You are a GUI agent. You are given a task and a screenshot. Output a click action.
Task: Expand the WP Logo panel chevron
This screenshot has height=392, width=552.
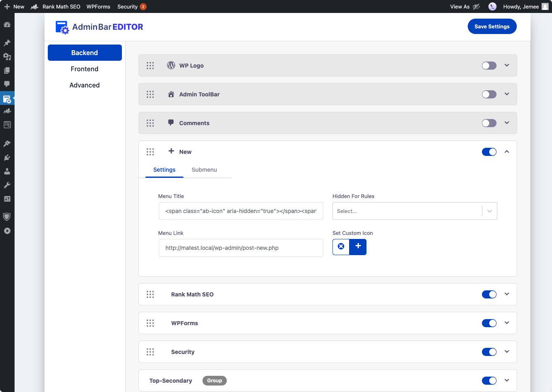tap(507, 65)
